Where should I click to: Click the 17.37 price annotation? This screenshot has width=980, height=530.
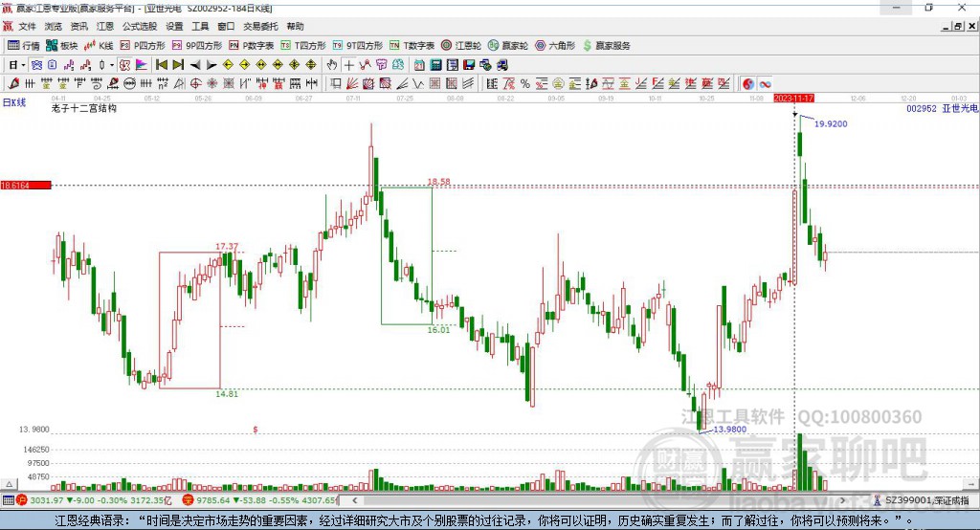click(226, 246)
